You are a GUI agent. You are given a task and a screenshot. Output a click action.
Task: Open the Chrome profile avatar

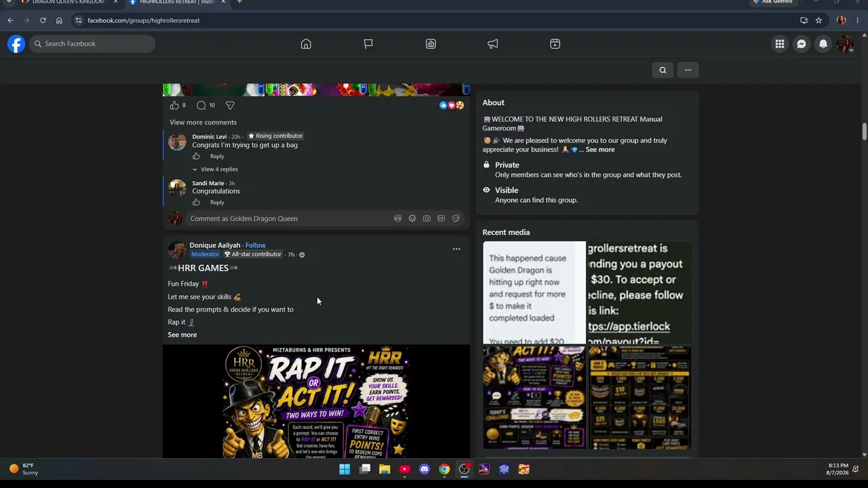pos(842,20)
